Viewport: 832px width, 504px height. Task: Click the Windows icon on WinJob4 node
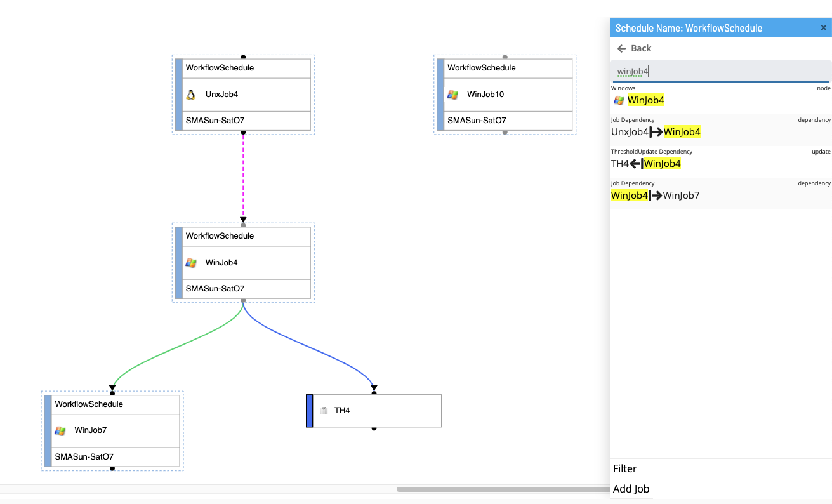191,263
